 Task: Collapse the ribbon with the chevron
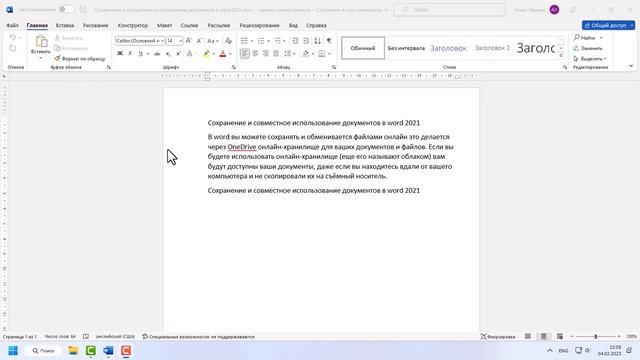click(x=631, y=66)
